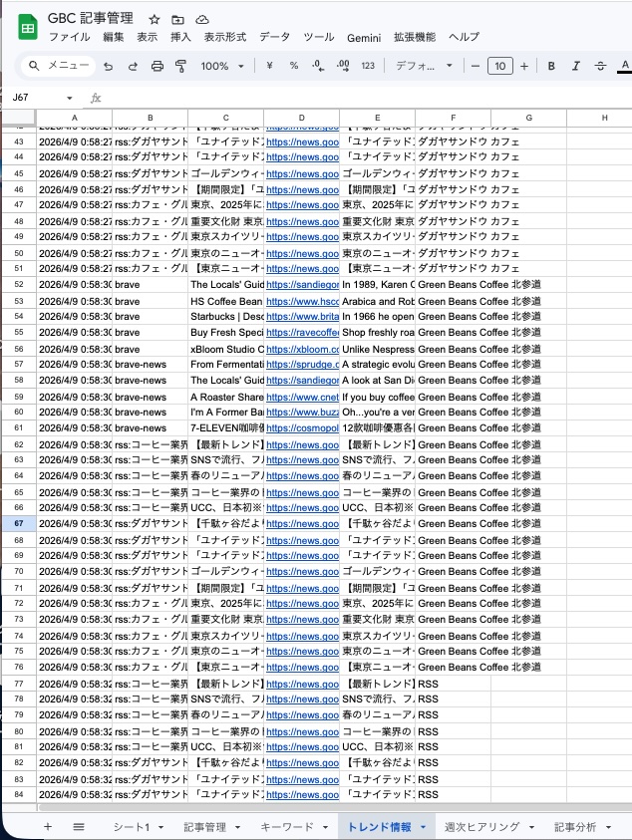Toggle strikethrough formatting

[x=600, y=66]
